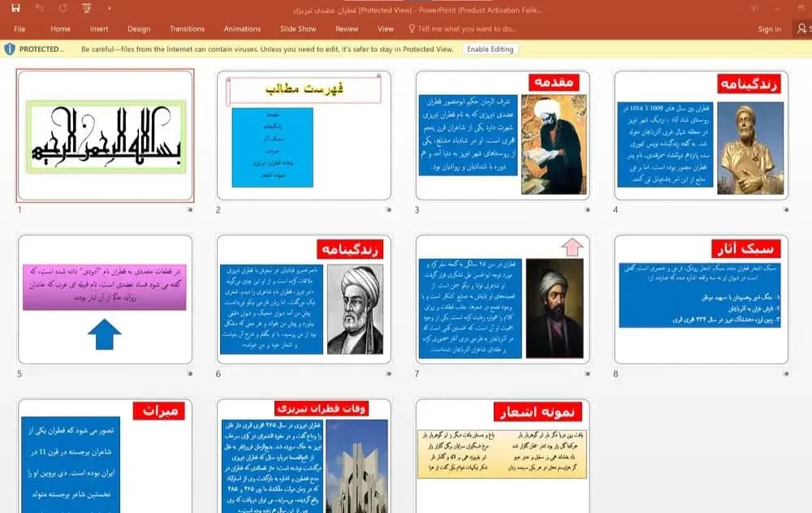Click the transition star icon under slide 6
Screen dimensions: 812x513
point(388,373)
